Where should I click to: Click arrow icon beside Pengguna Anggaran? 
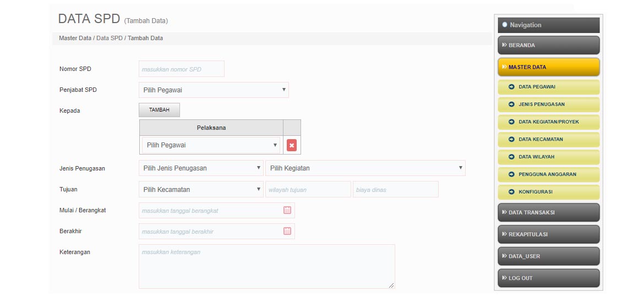pyautogui.click(x=511, y=174)
